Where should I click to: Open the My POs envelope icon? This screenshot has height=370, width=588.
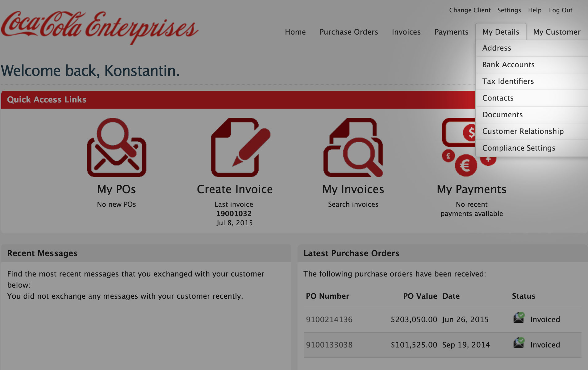point(117,147)
